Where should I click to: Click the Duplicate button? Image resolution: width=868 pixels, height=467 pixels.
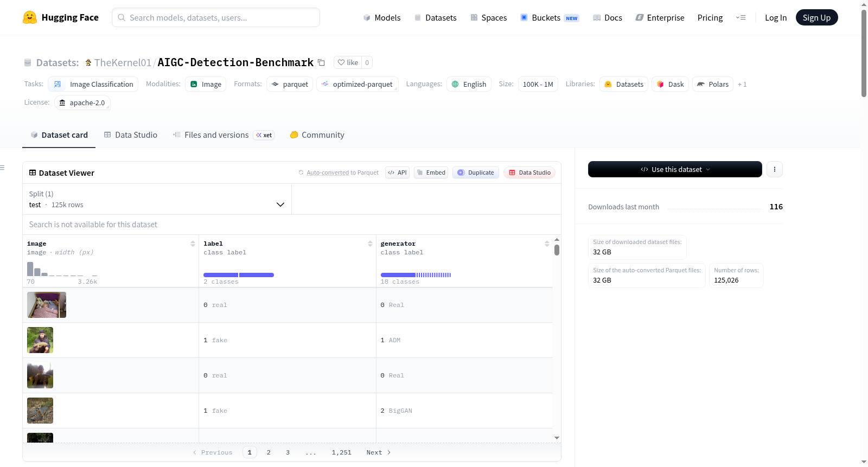coord(476,172)
